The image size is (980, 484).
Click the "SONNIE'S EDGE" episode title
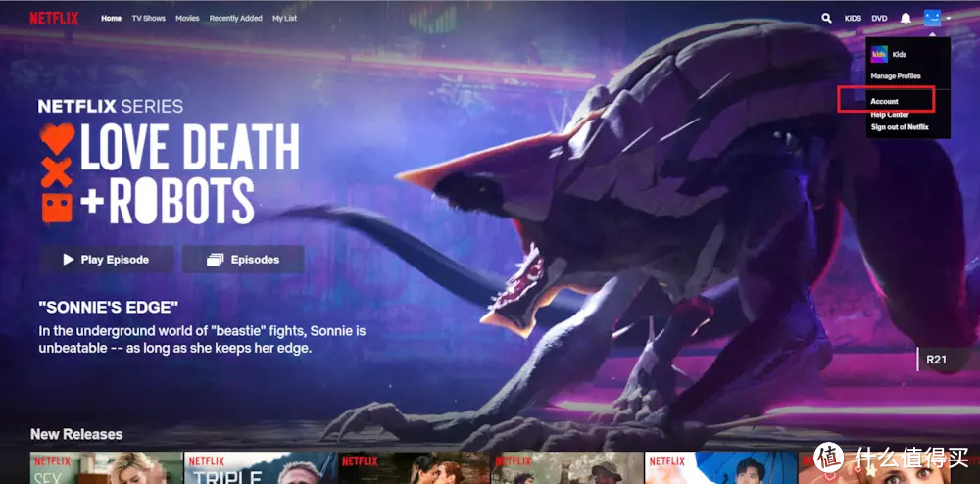click(x=109, y=307)
